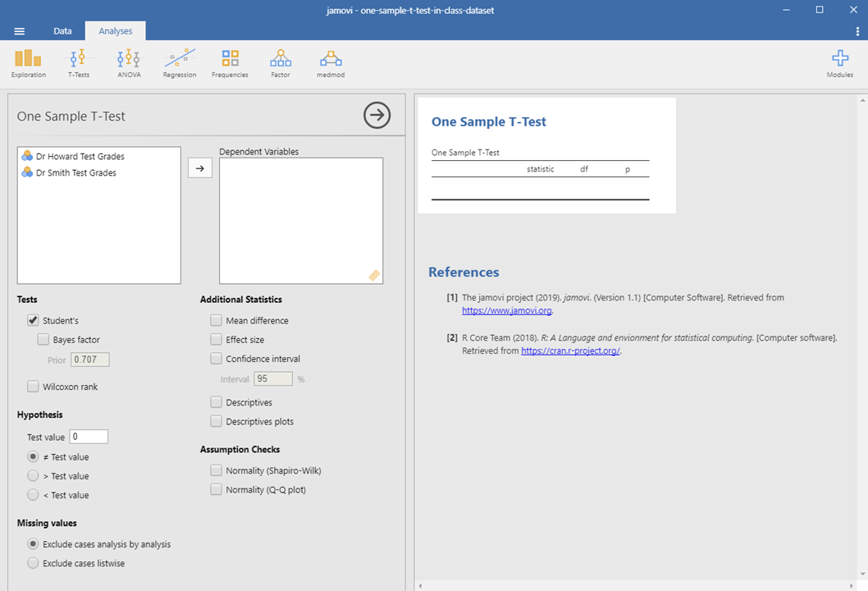868x591 pixels.
Task: Open the Modules plus icon
Action: point(839,63)
